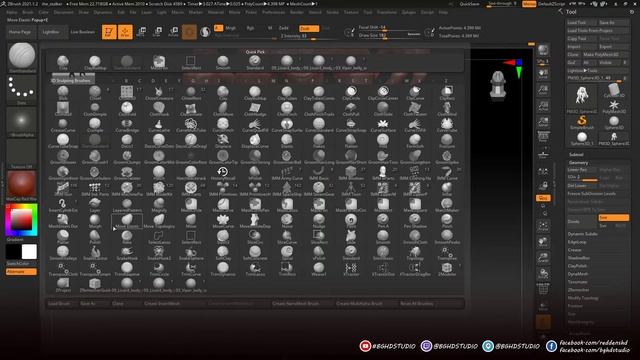Select the SelectLasso brush

[x=159, y=237]
